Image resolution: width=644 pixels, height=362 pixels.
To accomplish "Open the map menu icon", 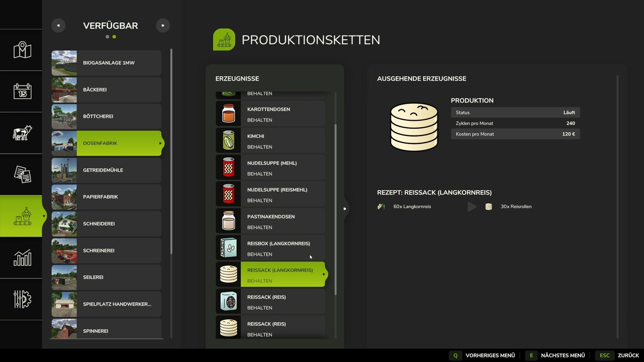I will (22, 50).
